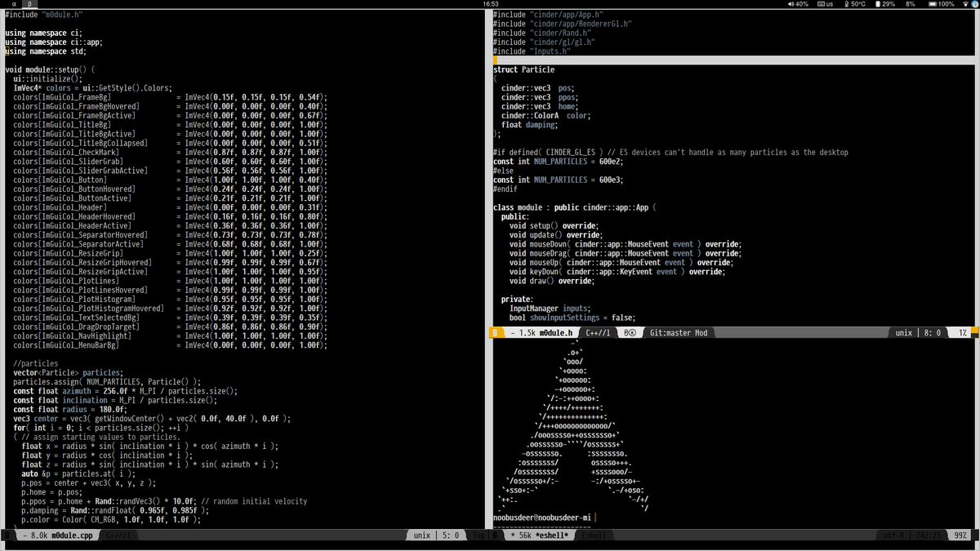The height and width of the screenshot is (551, 980).
Task: Click the #if defined( CINDER_GL_ES ) line
Action: [670, 153]
